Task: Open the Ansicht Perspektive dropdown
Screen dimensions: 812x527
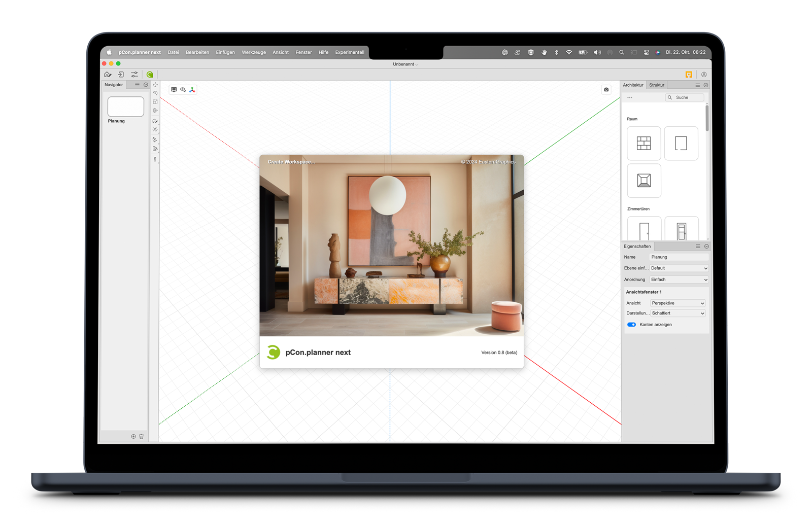Action: click(x=678, y=303)
